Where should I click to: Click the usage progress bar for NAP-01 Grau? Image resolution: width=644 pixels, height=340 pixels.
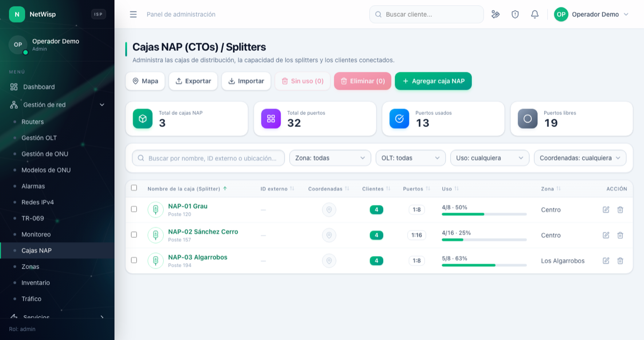click(x=484, y=214)
